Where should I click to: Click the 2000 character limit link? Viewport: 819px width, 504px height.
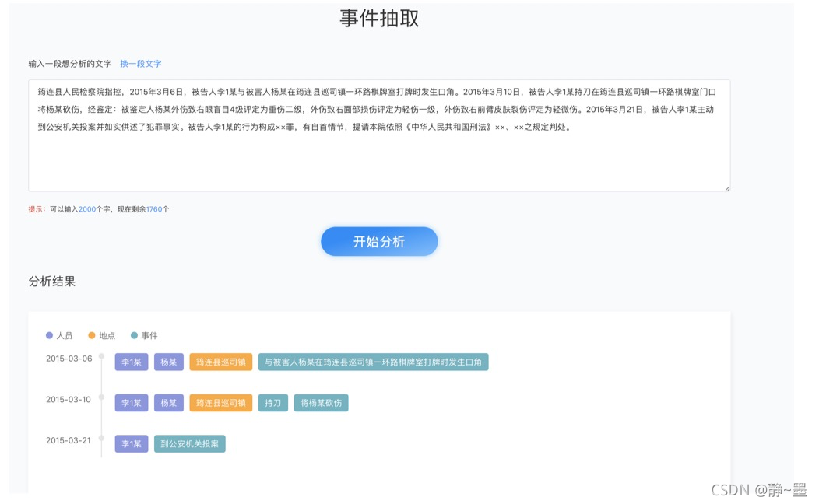(x=86, y=208)
